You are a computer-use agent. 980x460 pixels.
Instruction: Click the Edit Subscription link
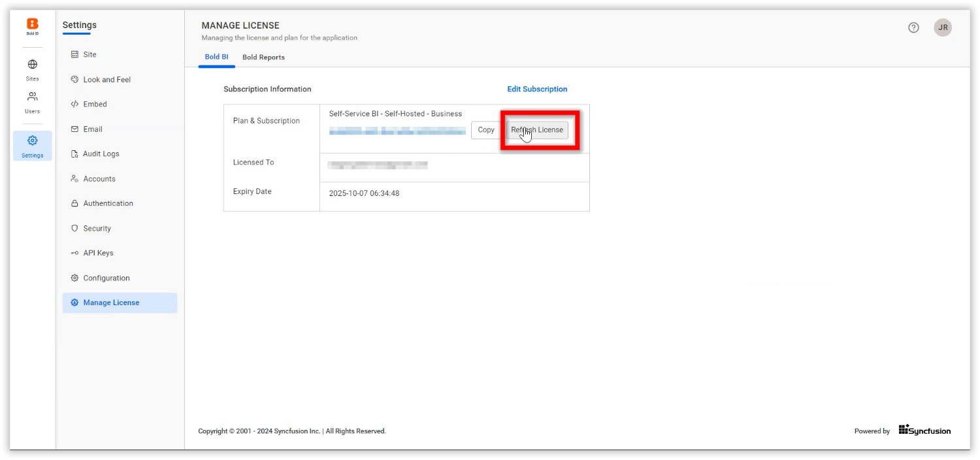pyautogui.click(x=537, y=89)
